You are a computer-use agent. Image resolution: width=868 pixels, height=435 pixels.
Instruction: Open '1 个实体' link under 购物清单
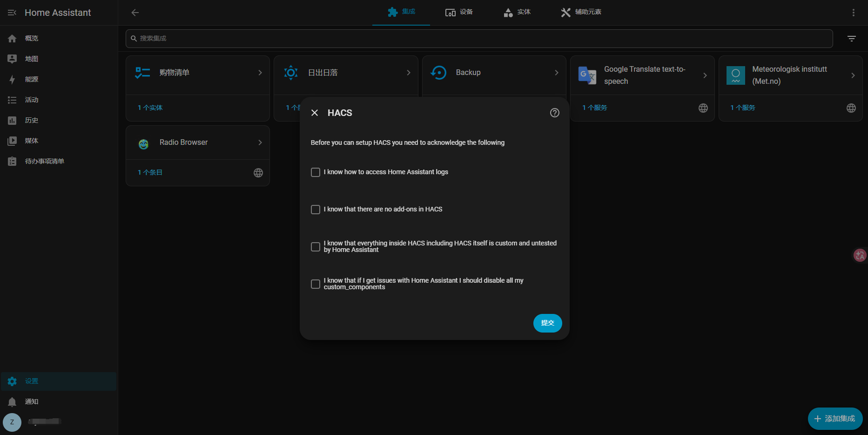[x=150, y=108]
